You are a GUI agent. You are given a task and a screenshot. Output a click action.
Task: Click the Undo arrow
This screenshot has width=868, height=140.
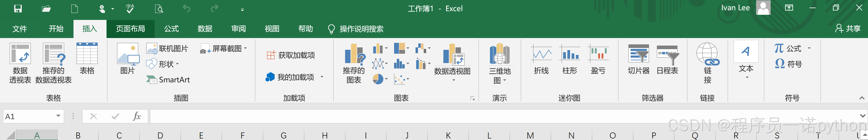pos(187,8)
